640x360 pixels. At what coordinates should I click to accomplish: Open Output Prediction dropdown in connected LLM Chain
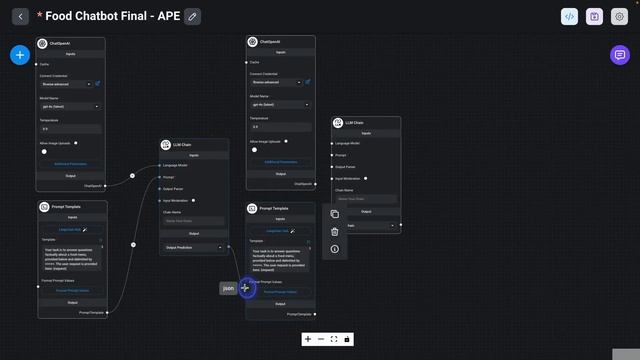point(194,247)
